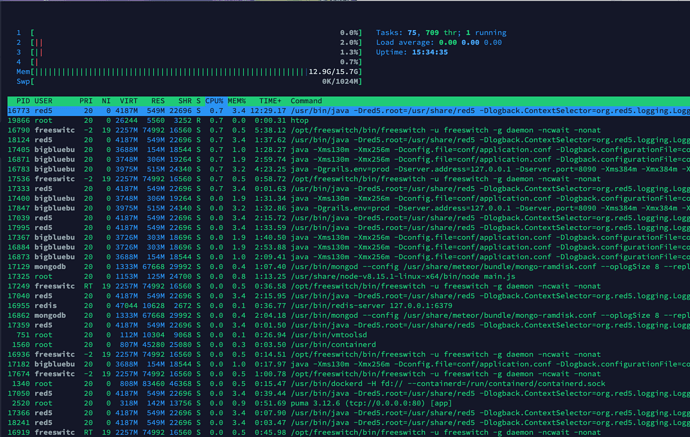Viewport: 690px width, 437px height.
Task: Select mongod process with PID 17129
Action: click(x=349, y=267)
